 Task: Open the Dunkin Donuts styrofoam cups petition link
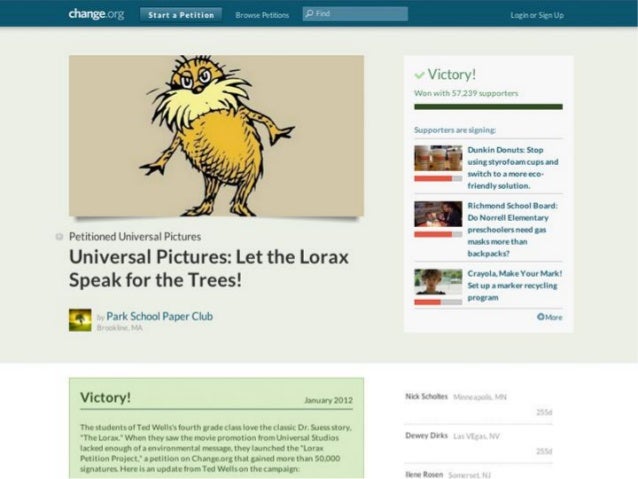513,168
